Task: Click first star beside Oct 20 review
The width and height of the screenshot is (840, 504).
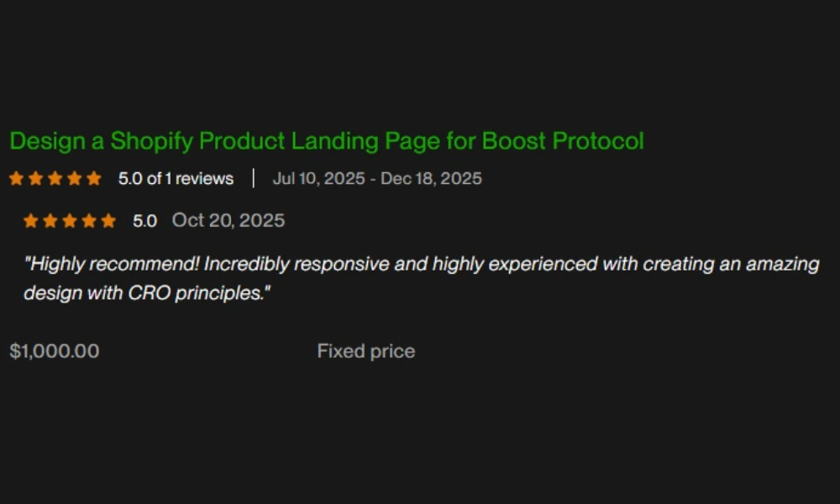Action: click(x=31, y=221)
